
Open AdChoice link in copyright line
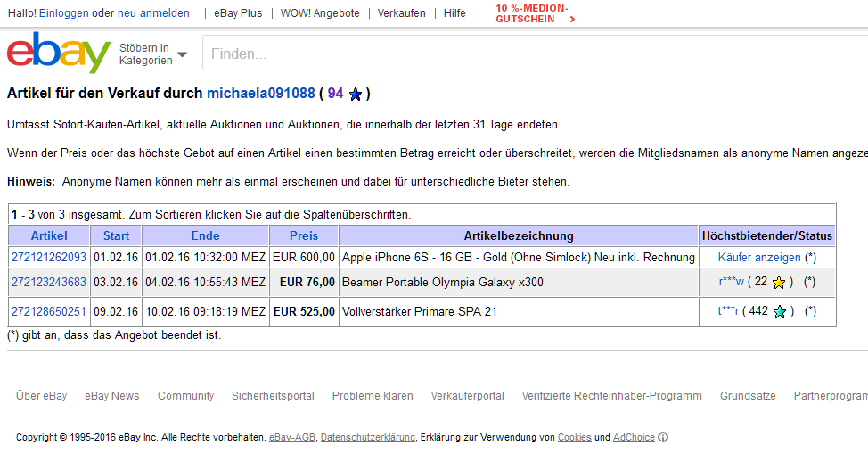coord(634,437)
